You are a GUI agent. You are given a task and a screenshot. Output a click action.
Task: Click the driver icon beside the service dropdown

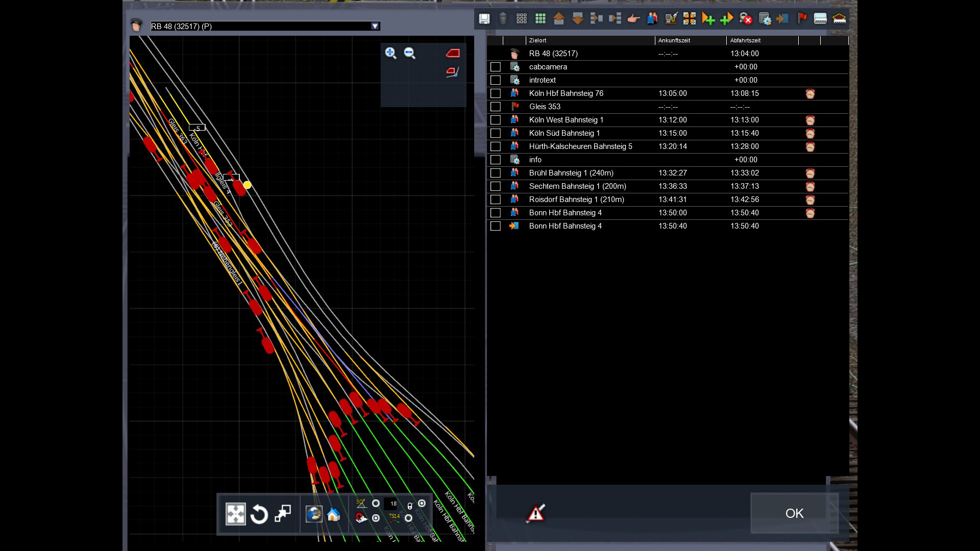[136, 24]
